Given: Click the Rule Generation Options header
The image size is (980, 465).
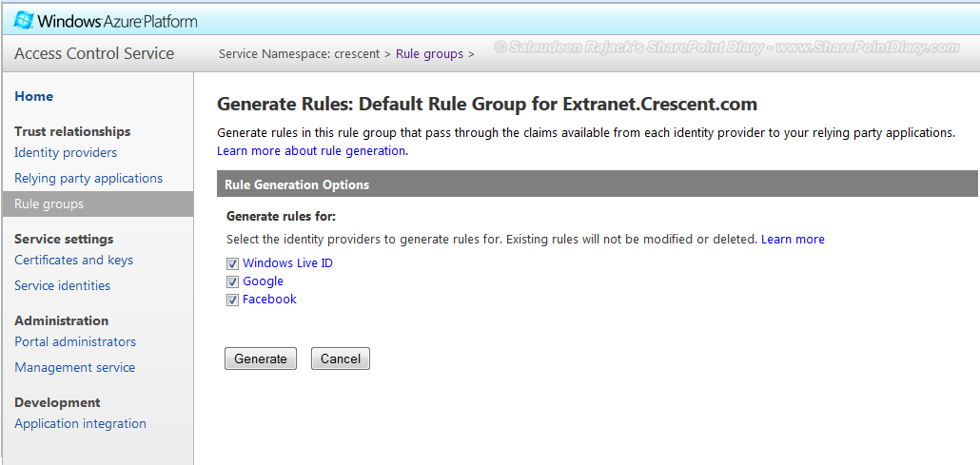Looking at the screenshot, I should 597,184.
